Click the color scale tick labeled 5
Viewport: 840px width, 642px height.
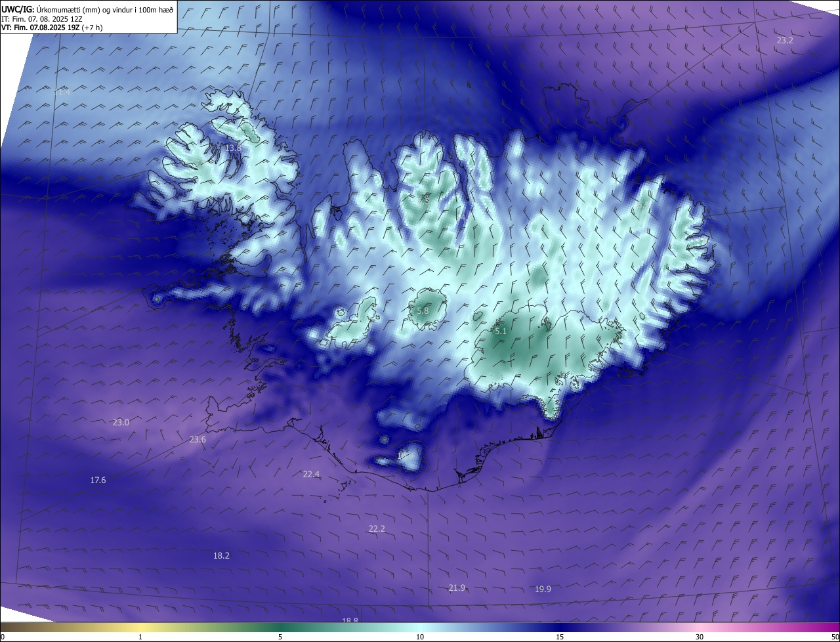tap(280, 637)
